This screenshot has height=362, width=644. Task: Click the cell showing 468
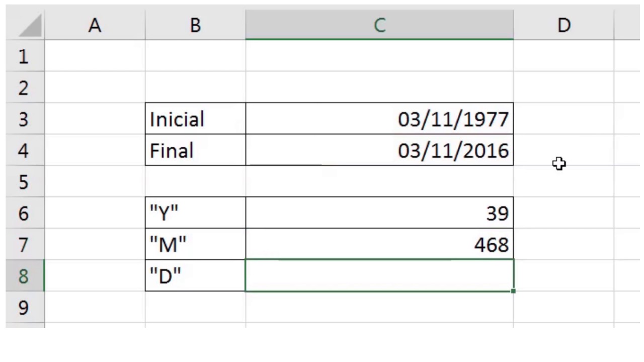pos(379,244)
